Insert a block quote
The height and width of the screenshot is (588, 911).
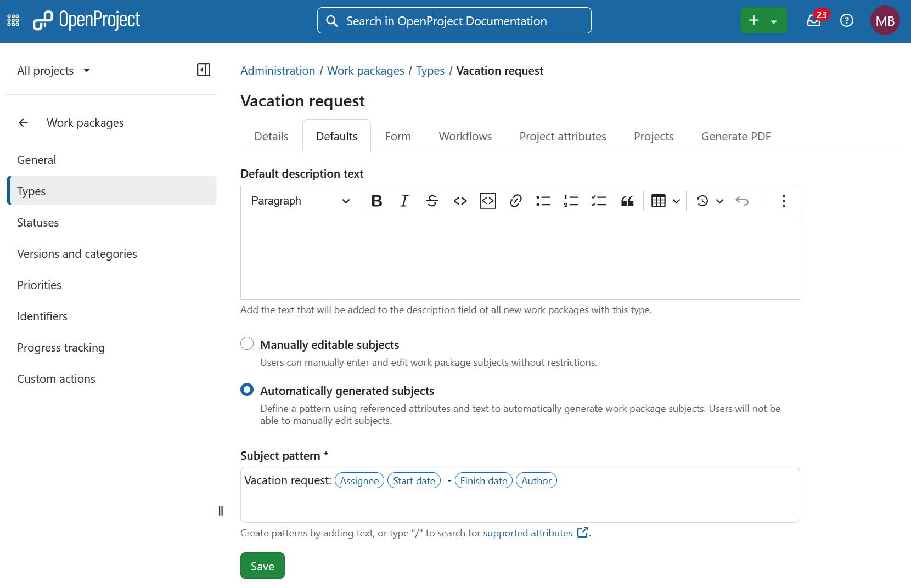pyautogui.click(x=627, y=201)
